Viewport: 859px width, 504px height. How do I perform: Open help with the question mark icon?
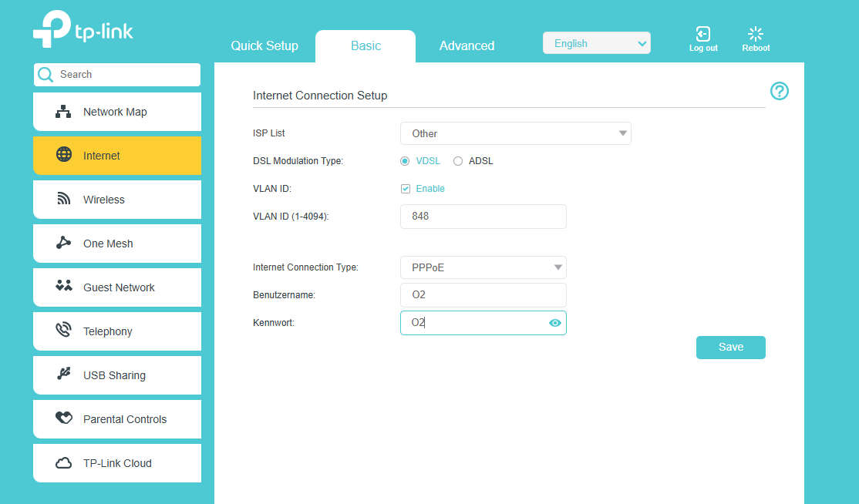[x=780, y=91]
